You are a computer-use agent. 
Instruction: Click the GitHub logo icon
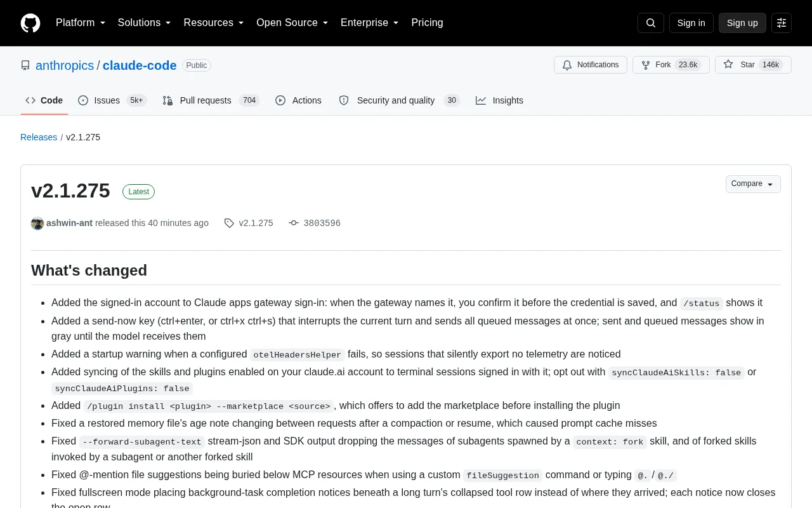[x=30, y=23]
